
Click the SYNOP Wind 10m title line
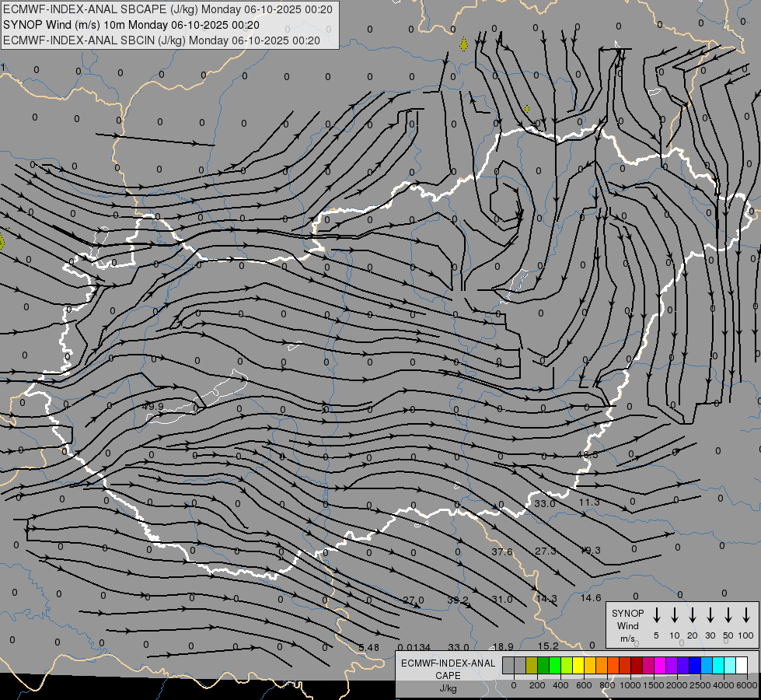pos(131,25)
